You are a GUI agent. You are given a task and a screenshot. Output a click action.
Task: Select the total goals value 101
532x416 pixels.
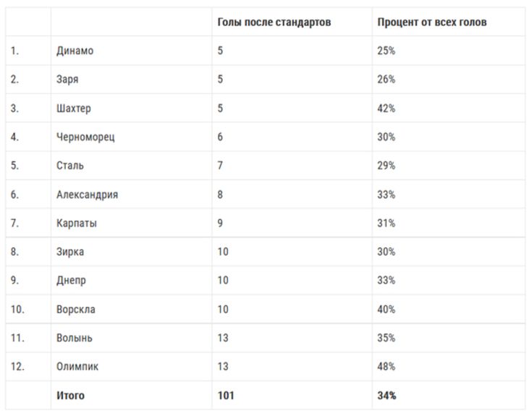[x=226, y=396]
